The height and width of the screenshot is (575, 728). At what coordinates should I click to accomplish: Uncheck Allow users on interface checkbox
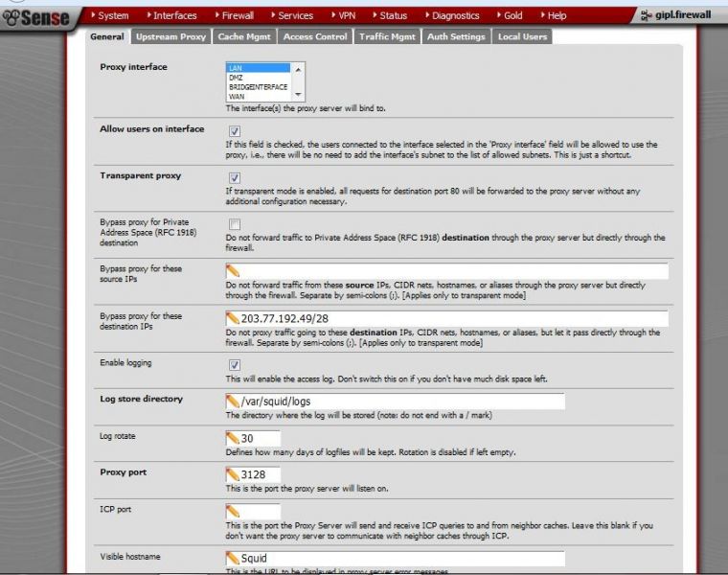click(x=235, y=131)
